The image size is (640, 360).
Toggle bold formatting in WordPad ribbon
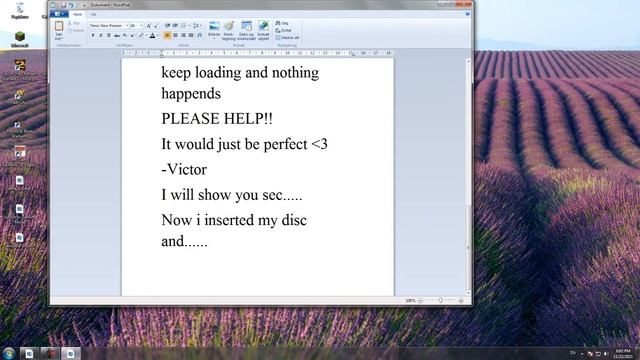[93, 36]
